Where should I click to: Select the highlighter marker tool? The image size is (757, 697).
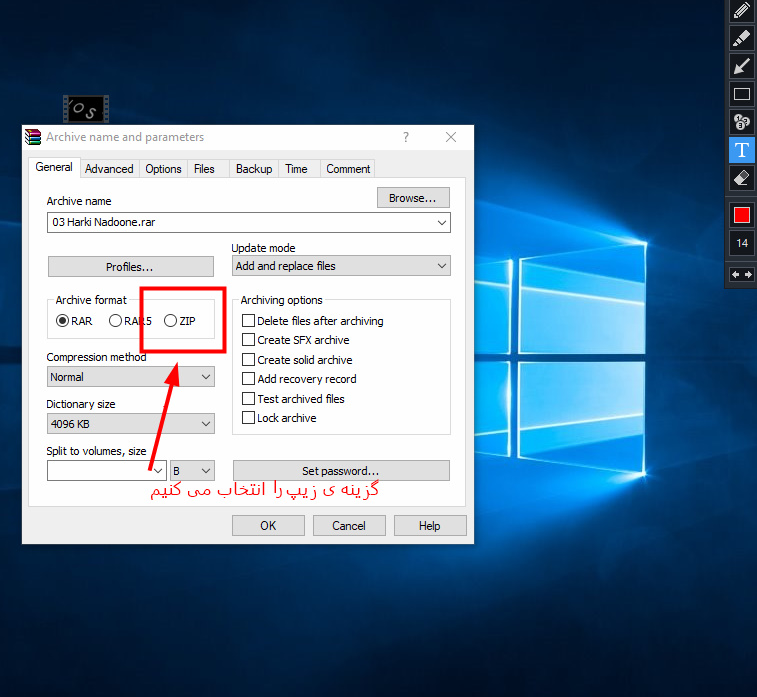tap(742, 38)
